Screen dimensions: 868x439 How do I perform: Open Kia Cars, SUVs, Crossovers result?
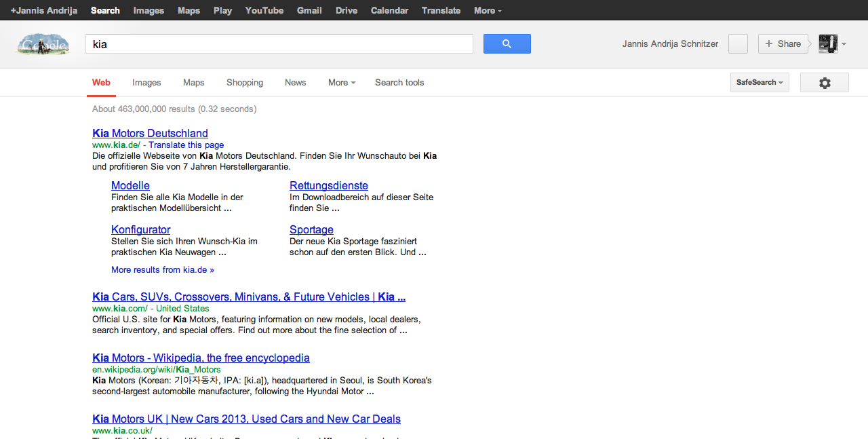(x=249, y=297)
